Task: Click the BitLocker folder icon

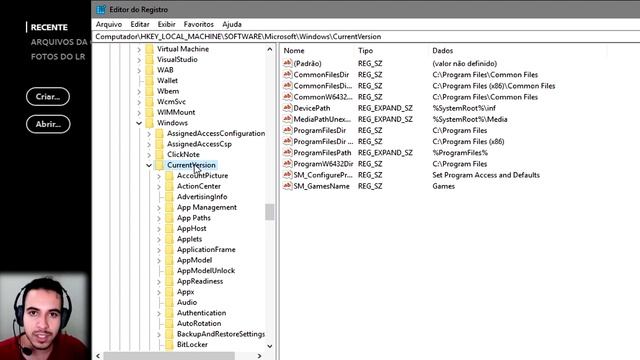Action: click(x=169, y=345)
